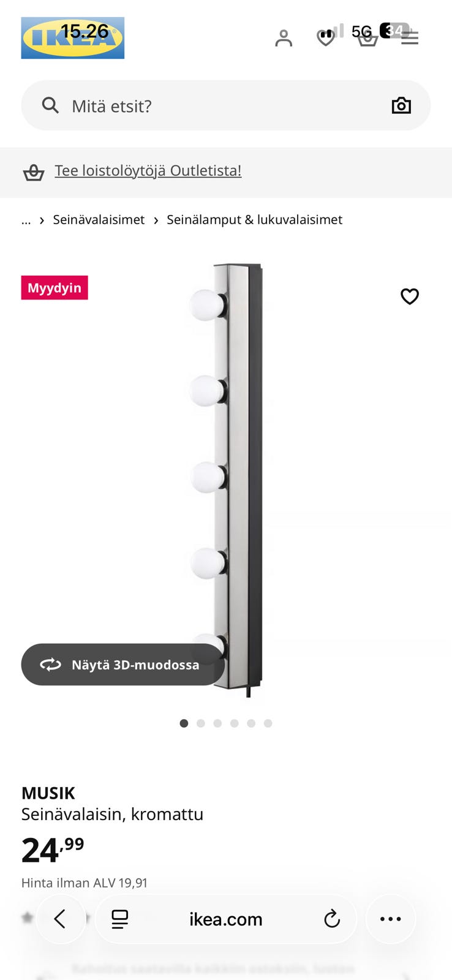
Task: Reload the page with refresh icon
Action: [x=332, y=919]
